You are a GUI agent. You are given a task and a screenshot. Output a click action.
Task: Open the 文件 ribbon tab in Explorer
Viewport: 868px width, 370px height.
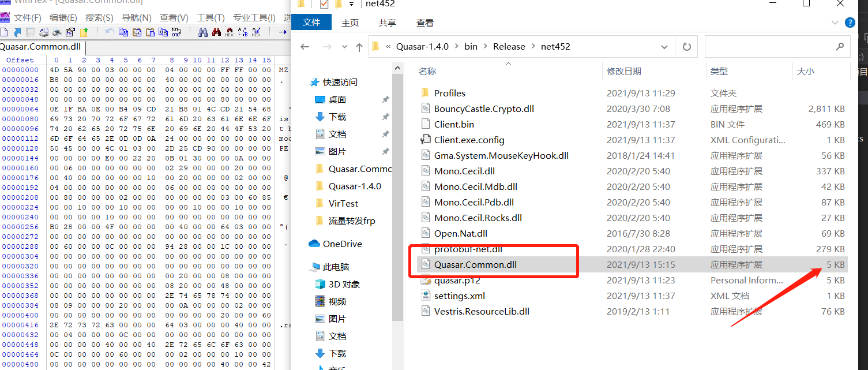[x=311, y=23]
